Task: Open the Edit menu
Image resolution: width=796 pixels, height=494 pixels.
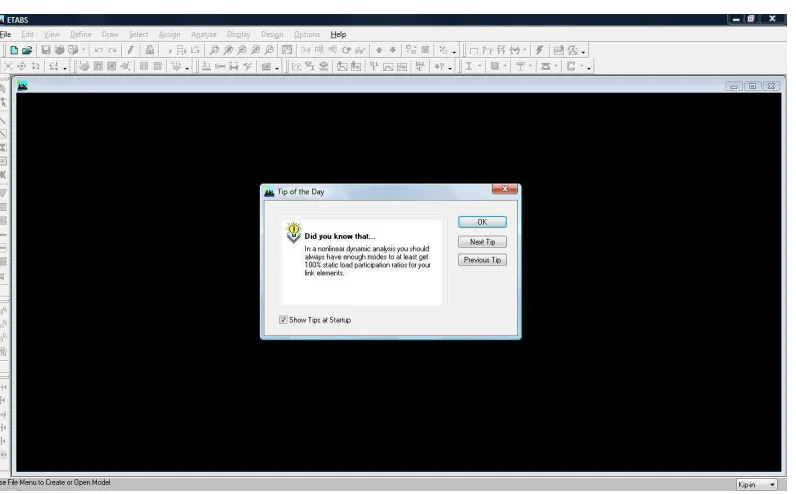Action: click(27, 35)
